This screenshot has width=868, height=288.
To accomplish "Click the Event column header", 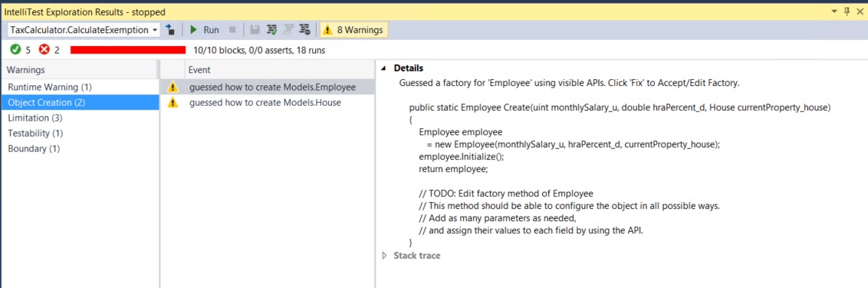I will point(279,70).
